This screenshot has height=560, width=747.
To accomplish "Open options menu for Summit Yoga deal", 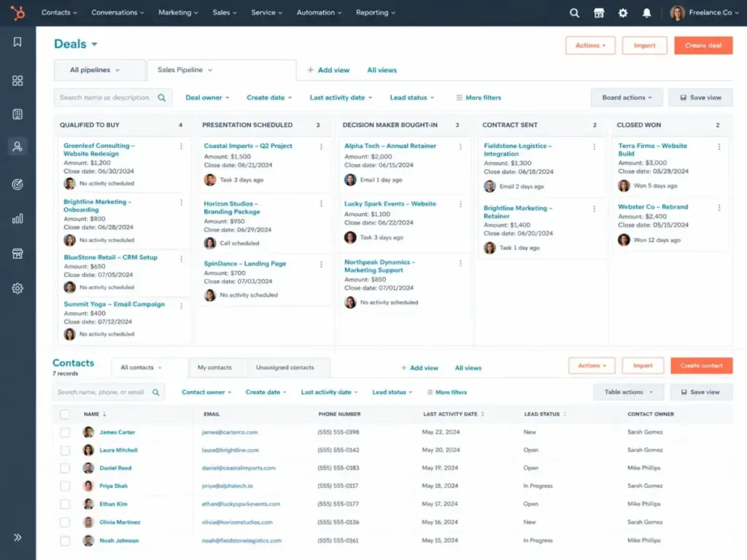I will [x=181, y=306].
